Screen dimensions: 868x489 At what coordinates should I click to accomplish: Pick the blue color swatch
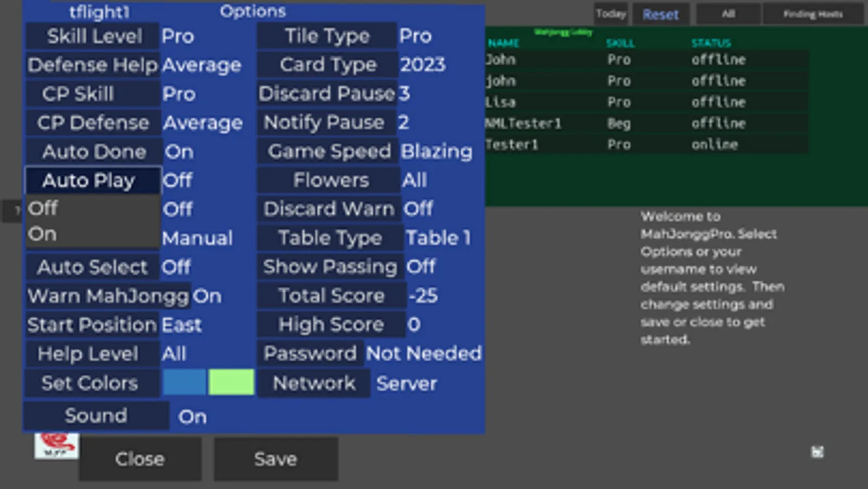coord(185,382)
